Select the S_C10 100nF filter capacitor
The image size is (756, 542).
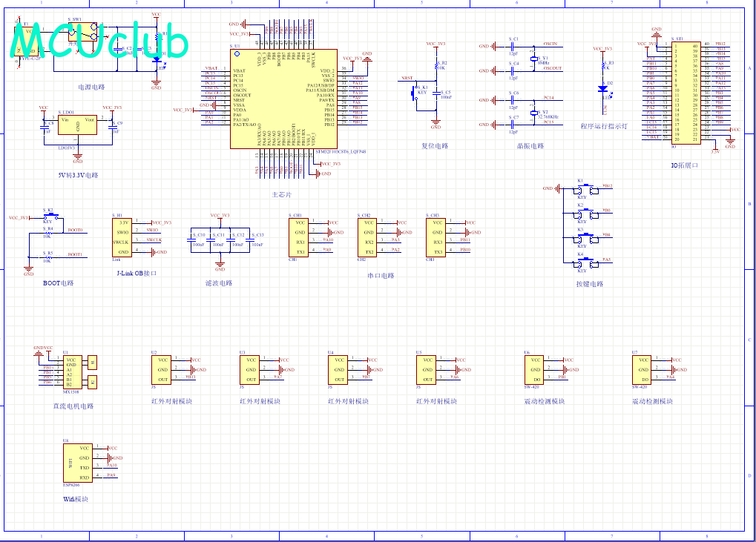pyautogui.click(x=191, y=240)
